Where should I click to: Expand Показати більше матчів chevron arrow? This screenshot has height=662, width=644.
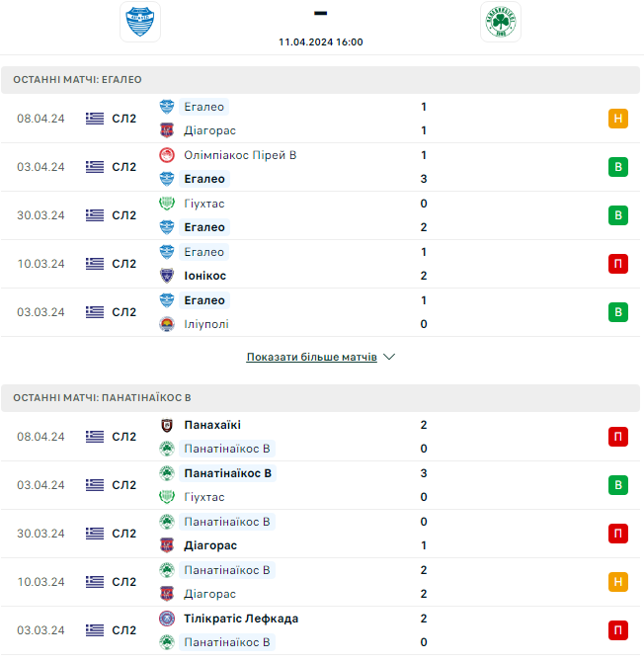tap(389, 357)
